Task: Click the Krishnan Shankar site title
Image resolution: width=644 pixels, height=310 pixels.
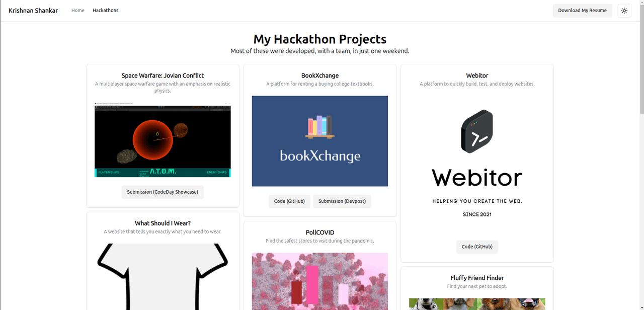Action: (x=33, y=11)
